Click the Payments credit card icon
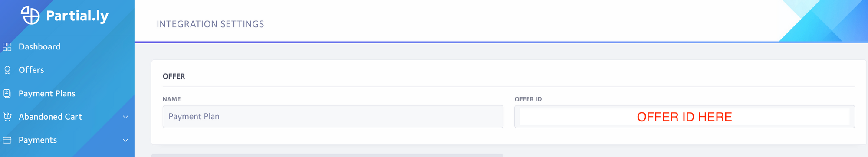Image resolution: width=868 pixels, height=157 pixels. click(7, 140)
